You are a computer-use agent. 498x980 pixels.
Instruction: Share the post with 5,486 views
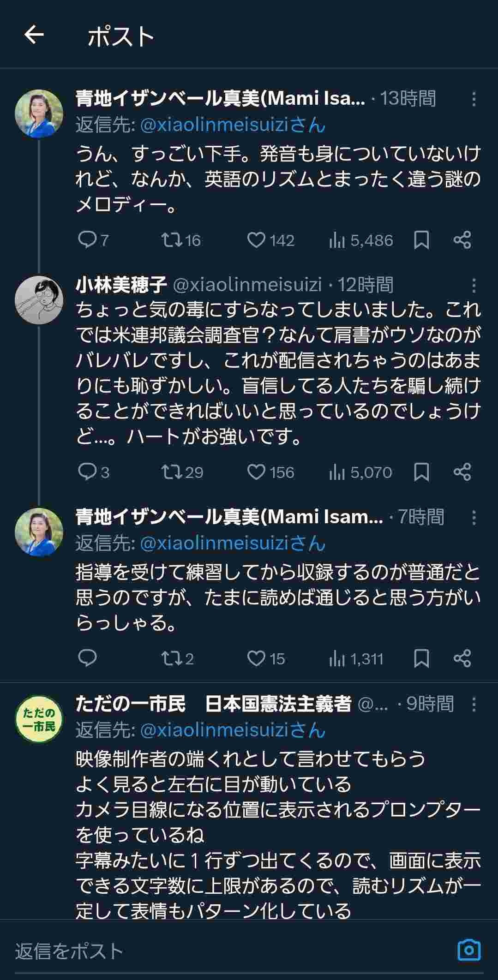point(462,240)
